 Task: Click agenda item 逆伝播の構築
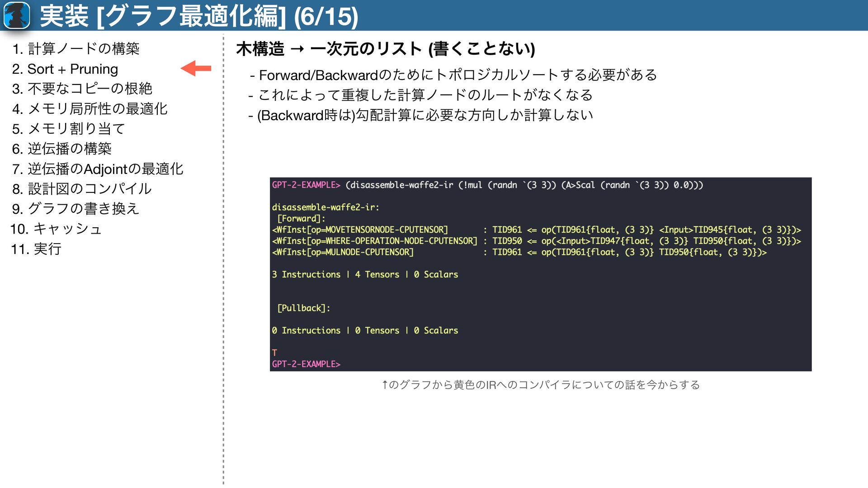62,149
